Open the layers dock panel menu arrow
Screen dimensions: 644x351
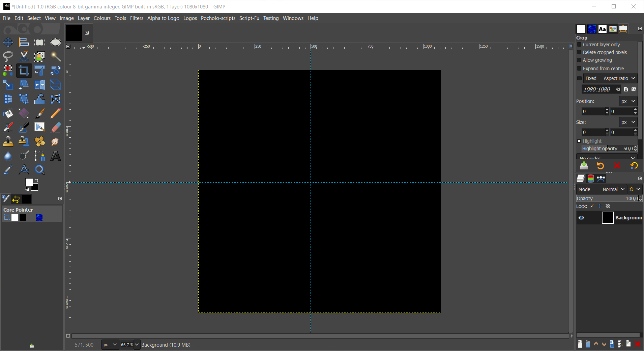pos(640,178)
